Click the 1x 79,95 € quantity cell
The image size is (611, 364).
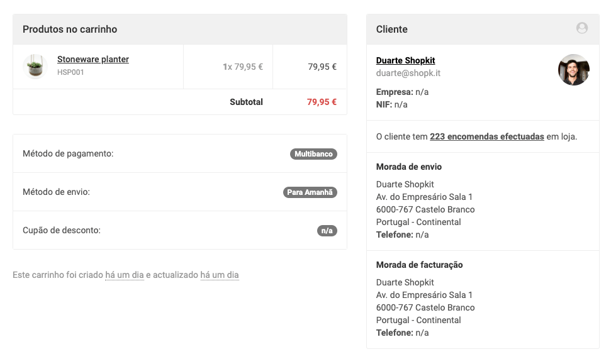click(x=242, y=67)
